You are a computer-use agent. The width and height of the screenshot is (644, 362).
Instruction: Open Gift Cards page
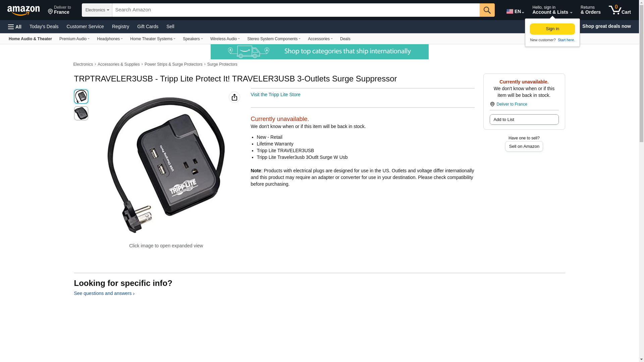tap(148, 26)
